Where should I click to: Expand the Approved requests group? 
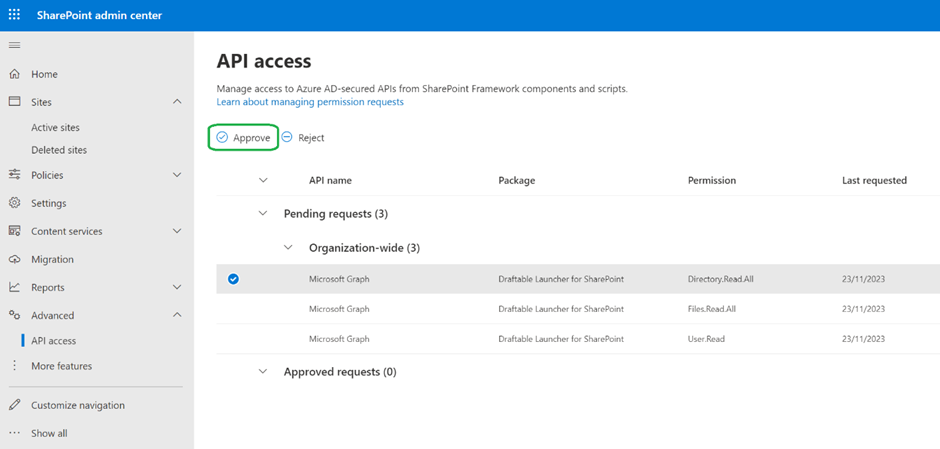(x=263, y=372)
